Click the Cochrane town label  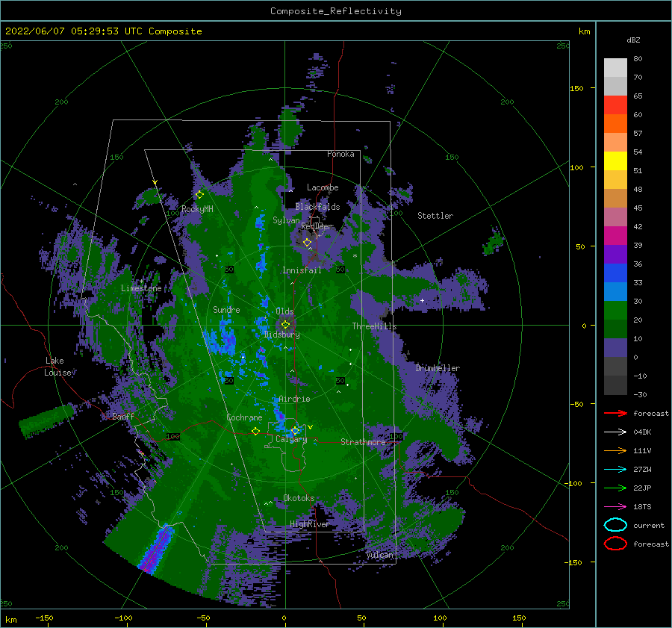coord(244,417)
